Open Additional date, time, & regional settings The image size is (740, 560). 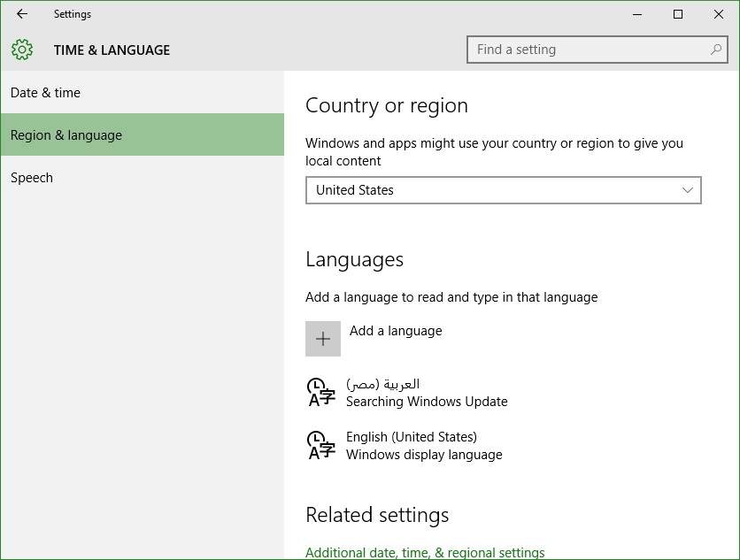click(425, 552)
